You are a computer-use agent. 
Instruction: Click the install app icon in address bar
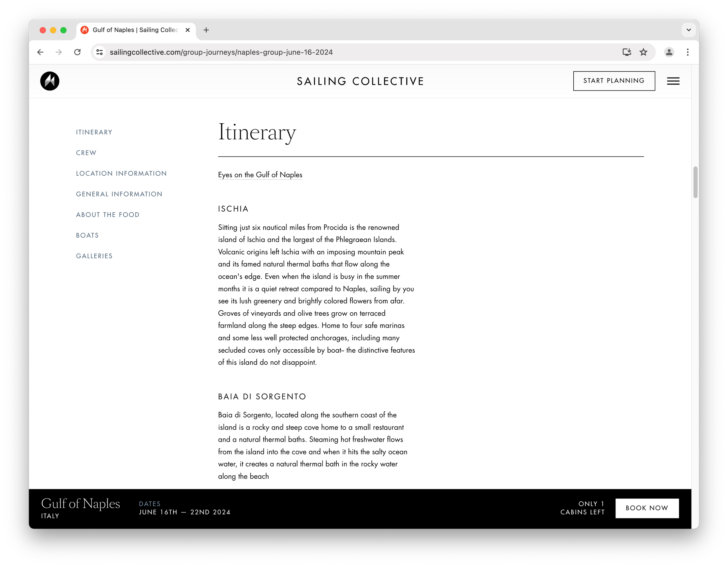(626, 52)
